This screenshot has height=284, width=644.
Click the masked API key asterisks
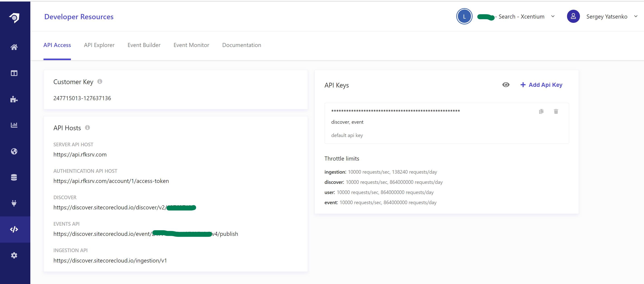point(396,111)
